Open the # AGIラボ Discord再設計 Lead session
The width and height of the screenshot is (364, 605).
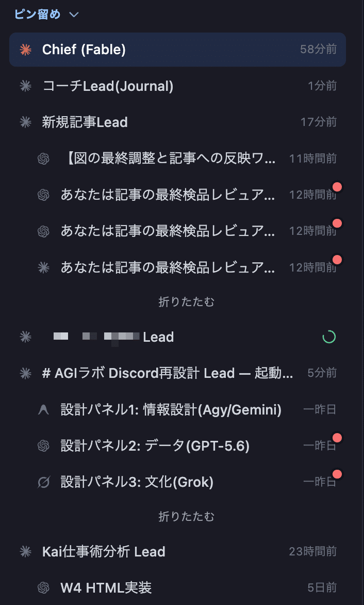177,373
